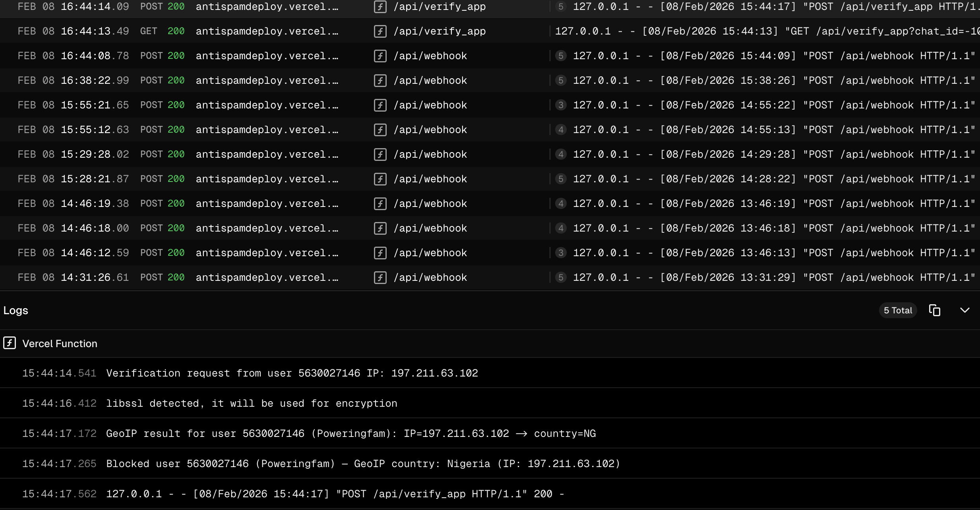The image size is (980, 510).
Task: Expand the 'Blocked user 5630027146 (Poweringfam)' log entry
Action: [362, 464]
